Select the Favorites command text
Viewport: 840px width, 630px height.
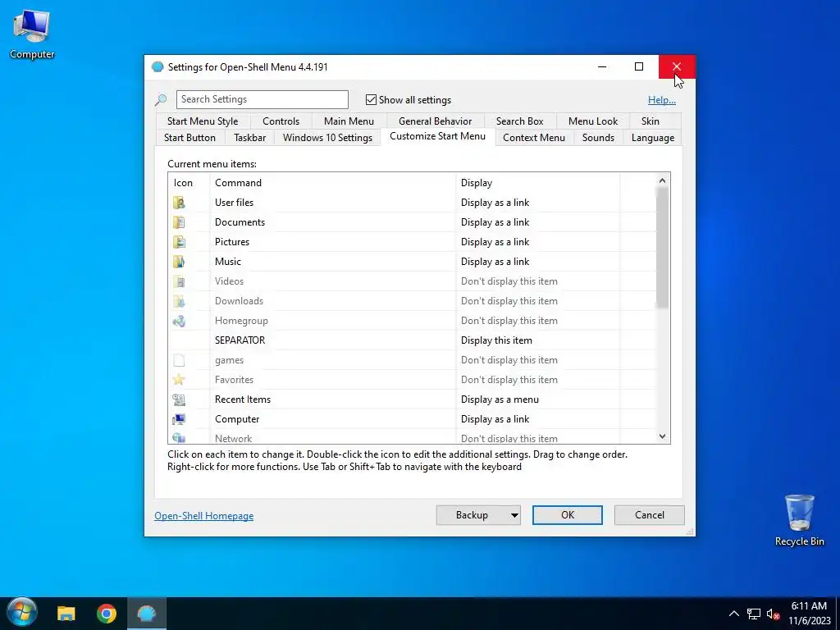pyautogui.click(x=234, y=380)
